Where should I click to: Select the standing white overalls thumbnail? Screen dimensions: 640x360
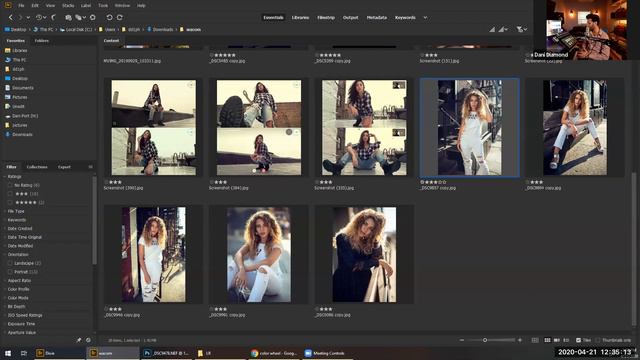point(470,128)
